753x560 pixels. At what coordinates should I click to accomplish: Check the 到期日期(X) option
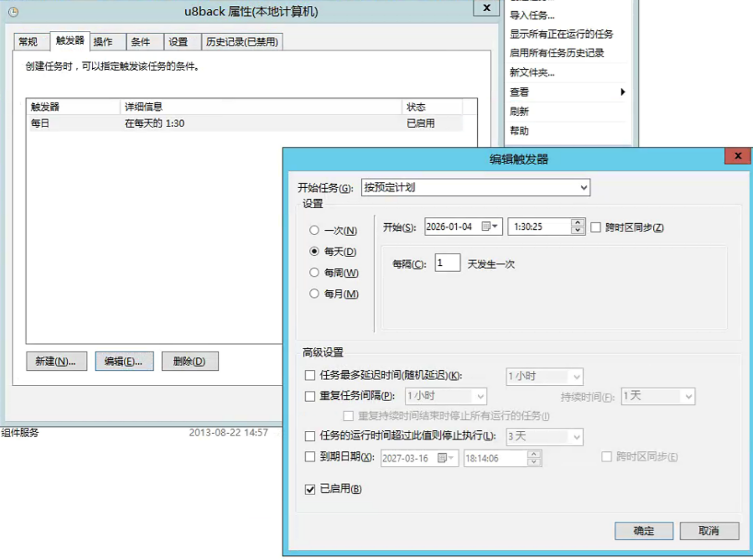coord(310,457)
